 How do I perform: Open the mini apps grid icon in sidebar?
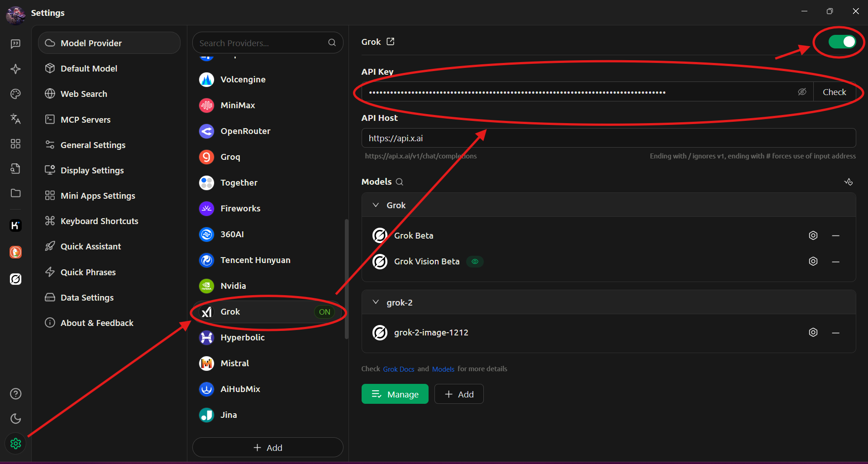(15, 144)
